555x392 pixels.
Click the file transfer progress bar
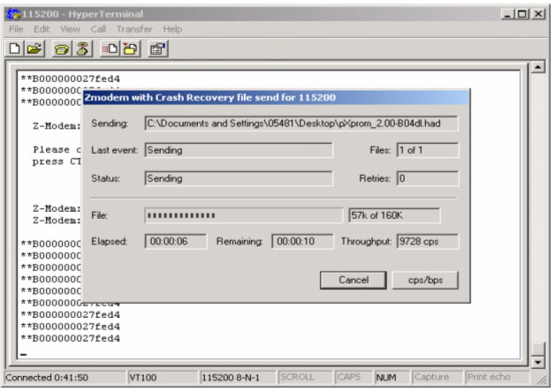coord(243,215)
